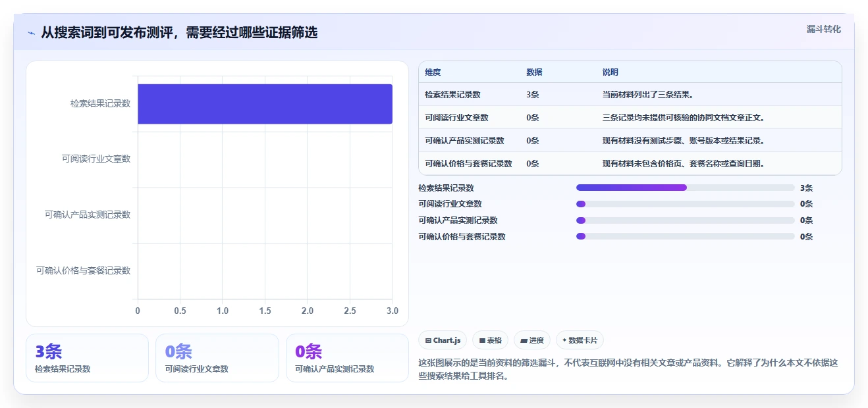The image size is (868, 408).
Task: Click the 进度 chip
Action: tap(532, 340)
